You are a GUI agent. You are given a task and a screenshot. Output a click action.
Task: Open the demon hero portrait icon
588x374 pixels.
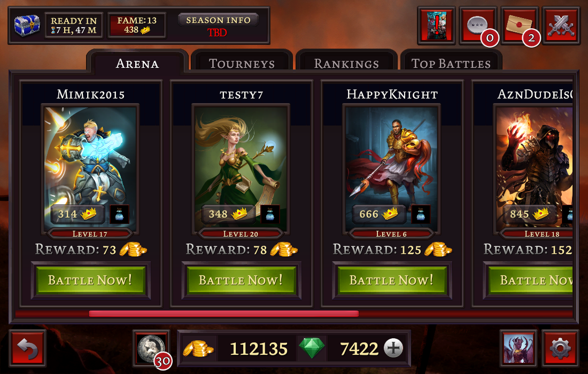(x=519, y=348)
